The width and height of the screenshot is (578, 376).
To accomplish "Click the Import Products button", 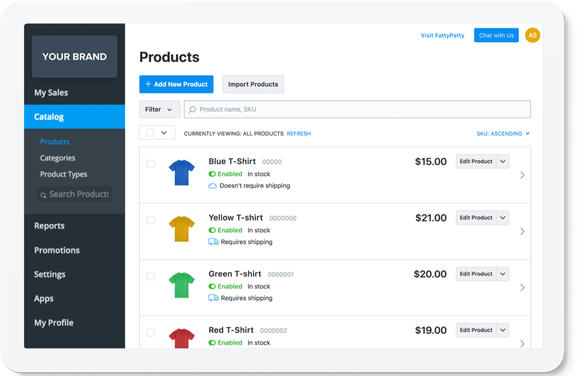I will [x=253, y=84].
